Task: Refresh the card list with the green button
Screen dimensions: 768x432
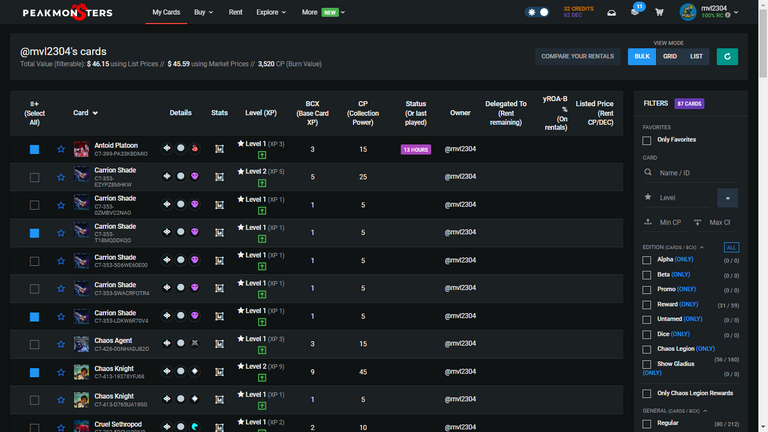Action: point(727,56)
